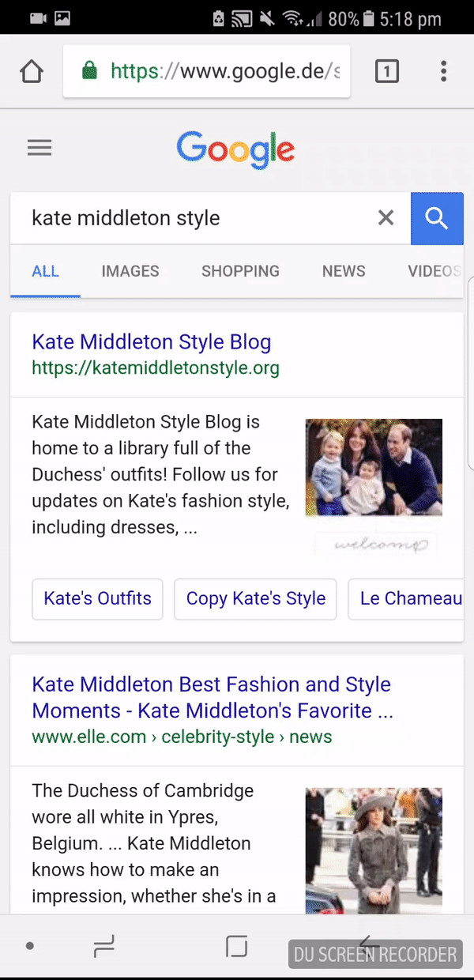This screenshot has width=474, height=980.
Task: Tap the Google logo
Action: 235,149
